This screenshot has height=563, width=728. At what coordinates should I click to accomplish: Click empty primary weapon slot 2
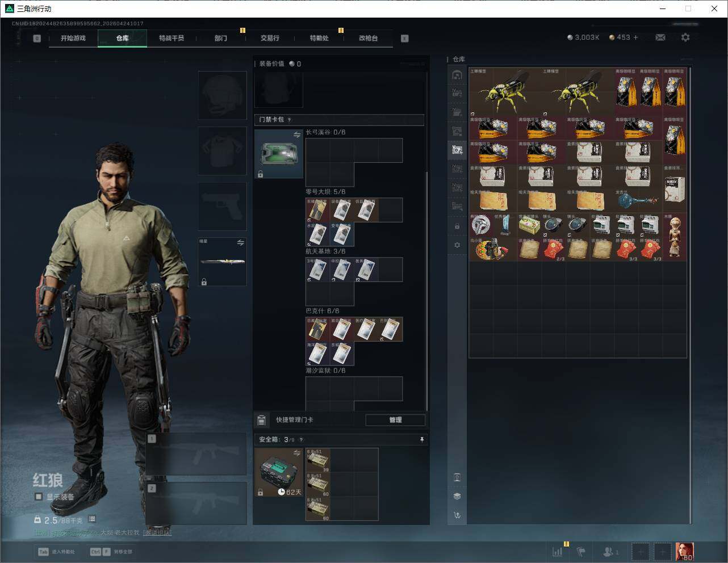click(196, 504)
